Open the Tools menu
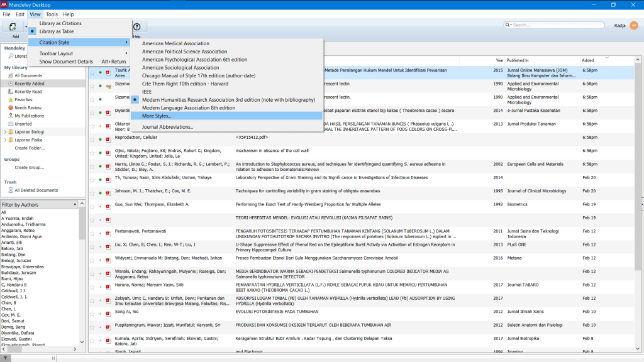Image resolution: width=644 pixels, height=362 pixels. 52,14
